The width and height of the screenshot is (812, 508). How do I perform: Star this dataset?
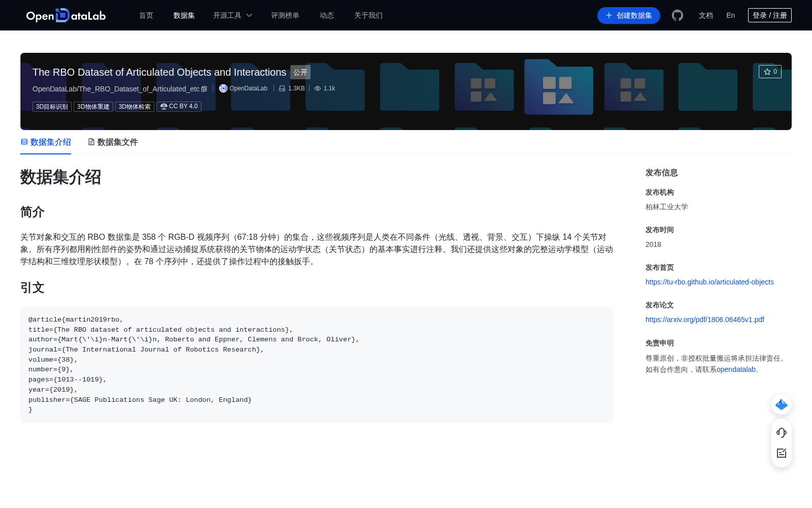[x=770, y=72]
